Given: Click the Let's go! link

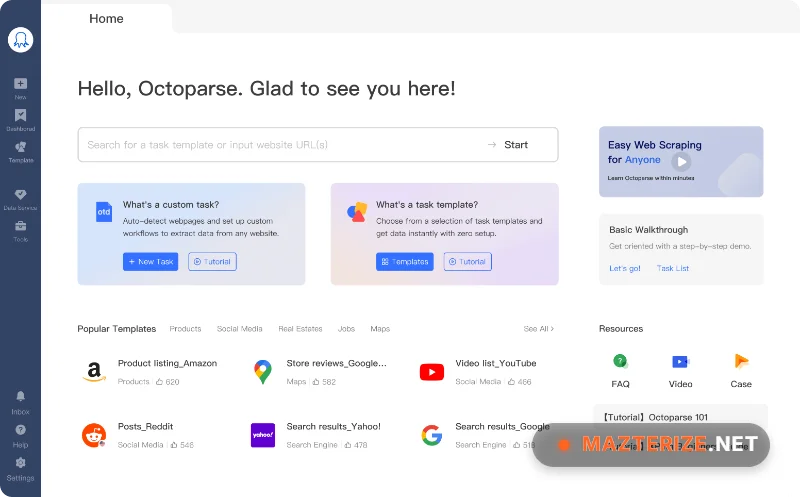Looking at the screenshot, I should coord(624,268).
